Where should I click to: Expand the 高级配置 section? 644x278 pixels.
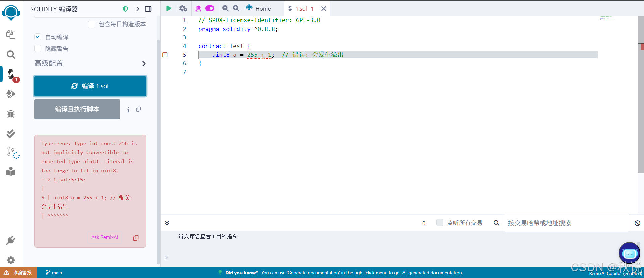[90, 63]
